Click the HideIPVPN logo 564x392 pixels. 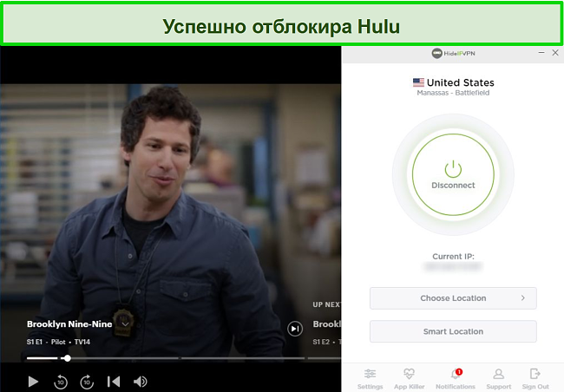click(x=453, y=53)
